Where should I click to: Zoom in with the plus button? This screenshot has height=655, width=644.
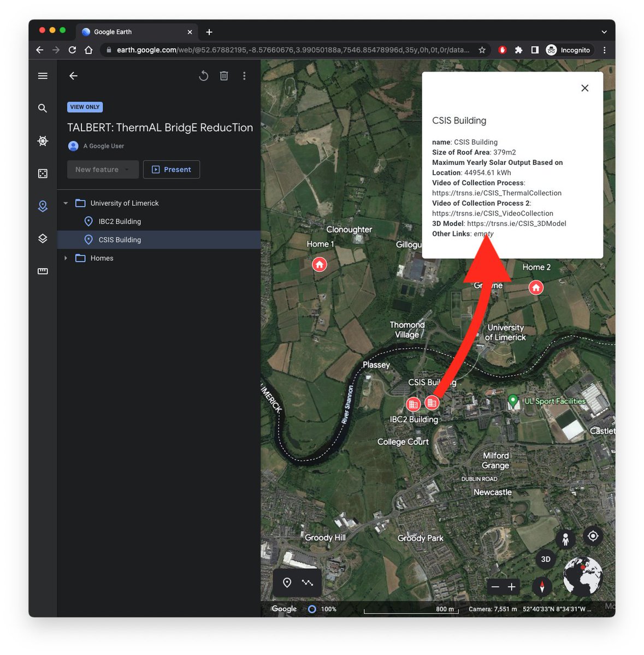click(512, 587)
